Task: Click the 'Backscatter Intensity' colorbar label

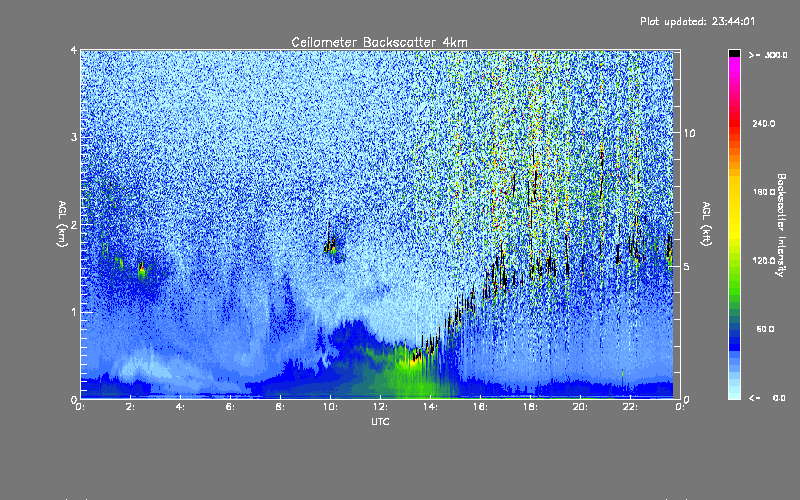Action: [781, 225]
